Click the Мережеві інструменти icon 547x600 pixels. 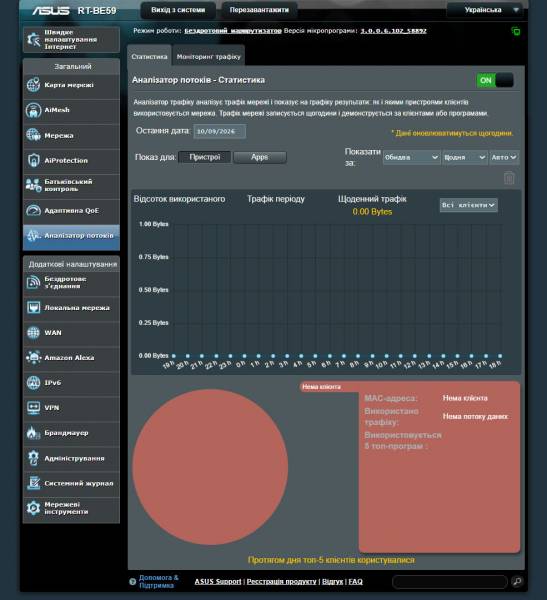[x=33, y=508]
